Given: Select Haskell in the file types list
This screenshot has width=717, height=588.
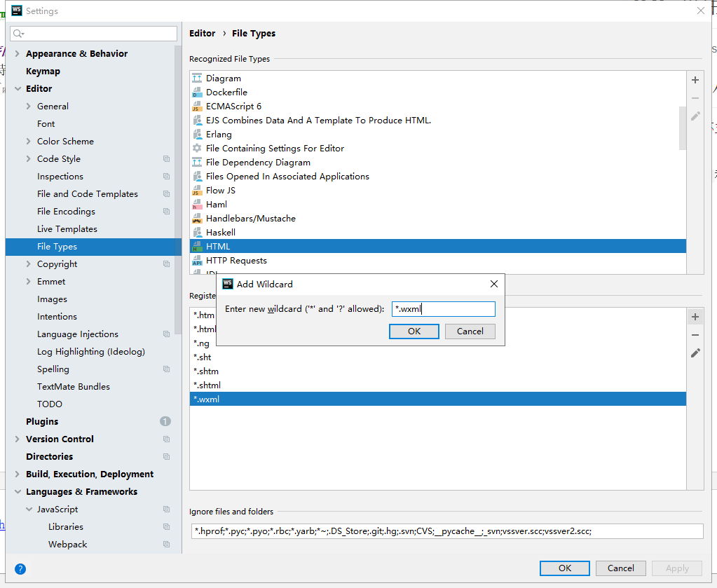Looking at the screenshot, I should pos(438,232).
